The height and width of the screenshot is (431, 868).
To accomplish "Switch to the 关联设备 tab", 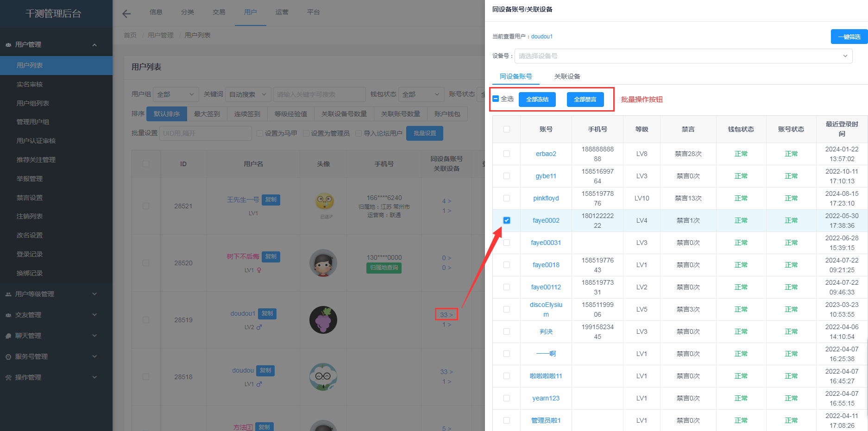I will click(567, 76).
